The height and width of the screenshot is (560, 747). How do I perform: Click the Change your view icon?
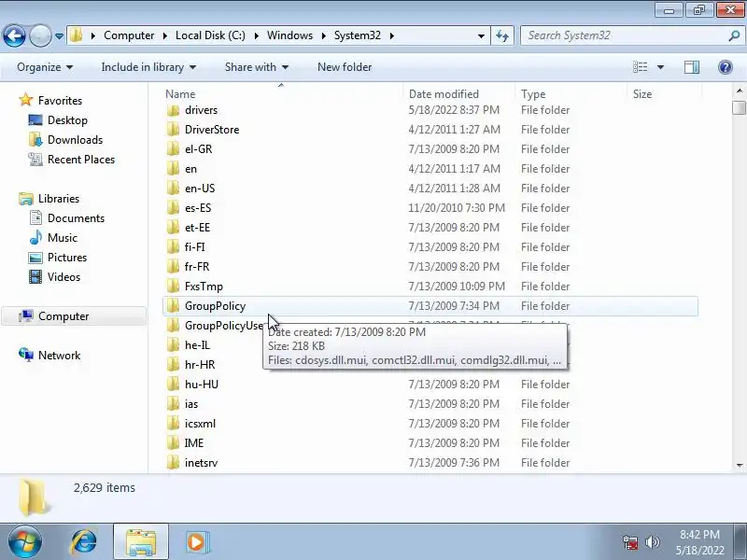click(x=640, y=67)
